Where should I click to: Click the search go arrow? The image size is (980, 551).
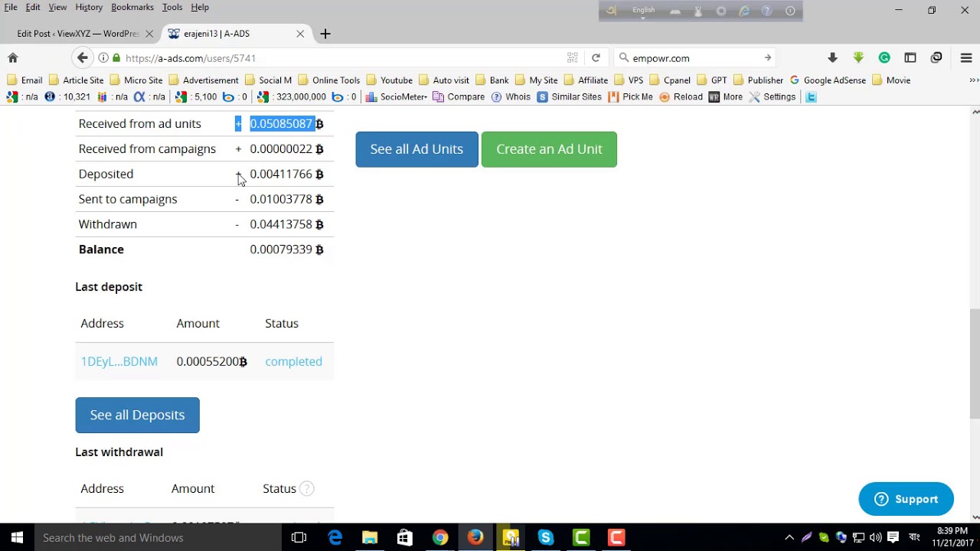tap(767, 58)
